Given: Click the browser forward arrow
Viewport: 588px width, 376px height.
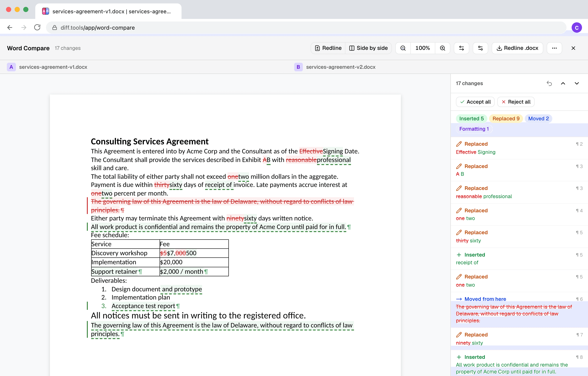Looking at the screenshot, I should click(24, 28).
